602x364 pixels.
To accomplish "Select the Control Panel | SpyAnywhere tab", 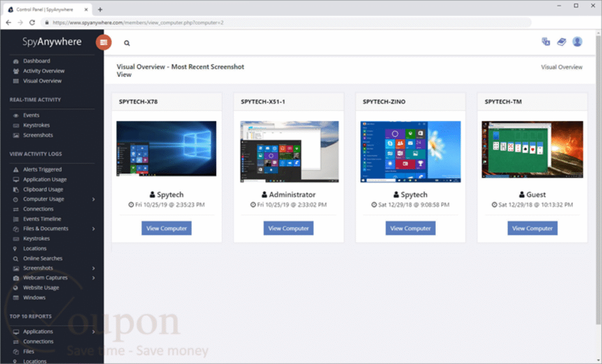I will (x=48, y=9).
